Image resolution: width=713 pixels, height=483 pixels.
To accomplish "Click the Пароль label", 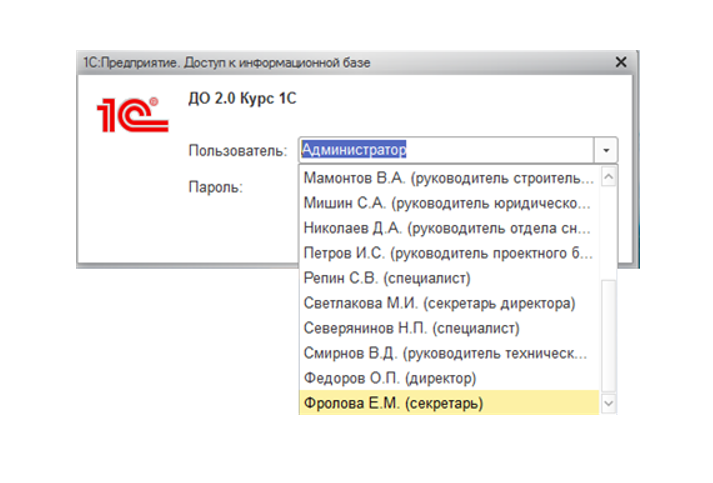I will click(215, 186).
